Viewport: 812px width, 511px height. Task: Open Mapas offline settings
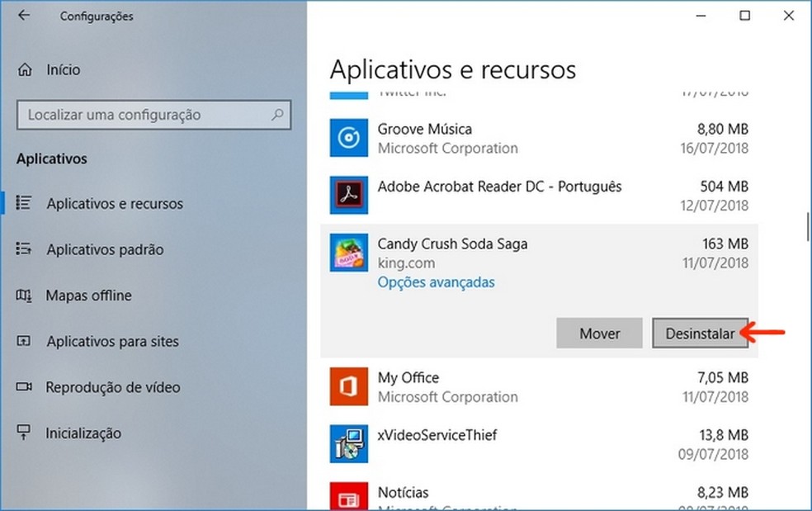point(88,296)
